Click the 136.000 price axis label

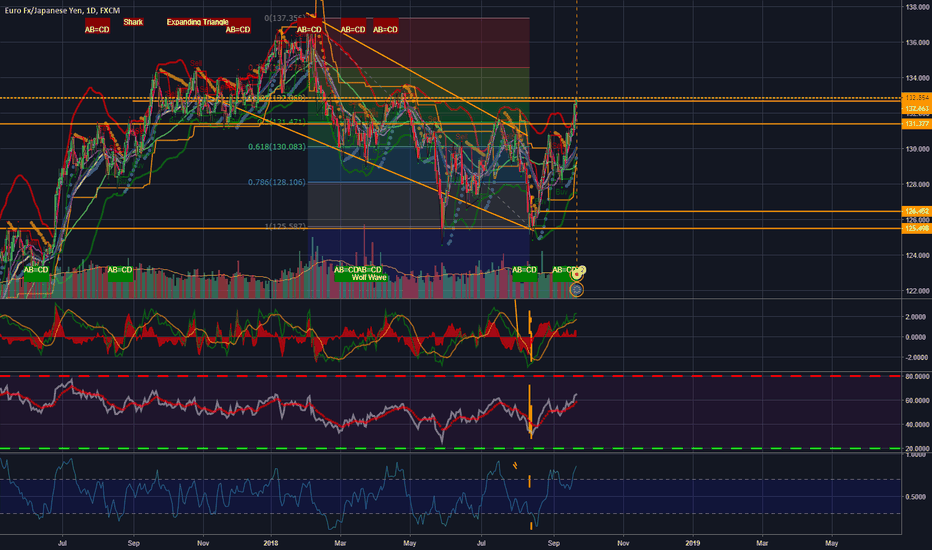click(x=917, y=43)
